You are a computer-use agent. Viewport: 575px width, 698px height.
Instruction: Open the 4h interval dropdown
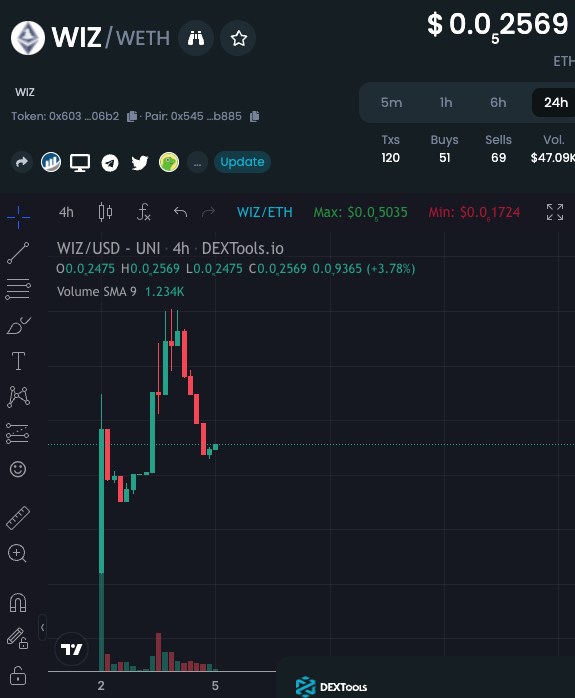click(66, 212)
